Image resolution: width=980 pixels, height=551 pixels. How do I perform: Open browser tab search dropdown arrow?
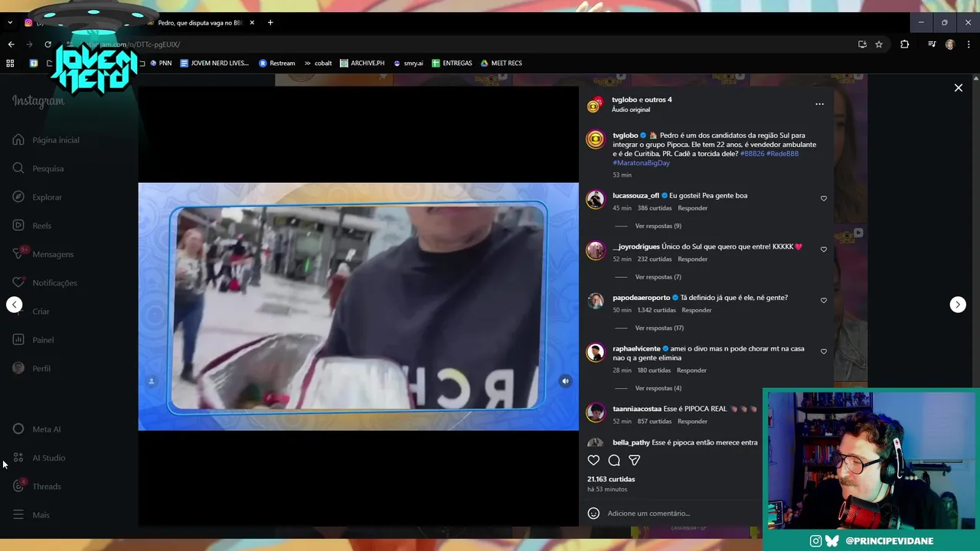click(x=10, y=23)
